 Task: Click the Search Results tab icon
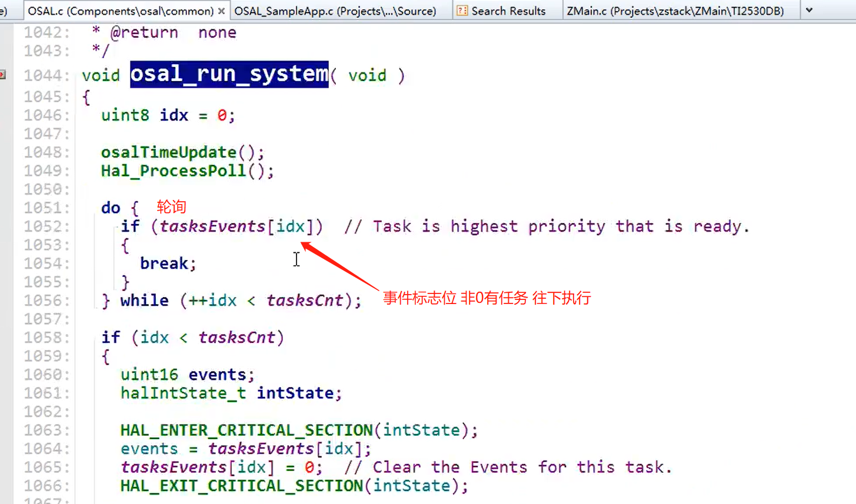(462, 11)
